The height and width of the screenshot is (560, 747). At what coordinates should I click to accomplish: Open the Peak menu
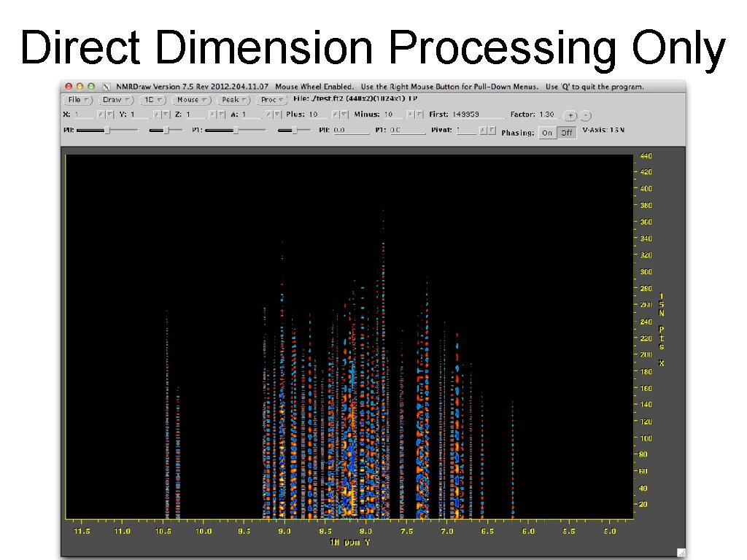(233, 100)
